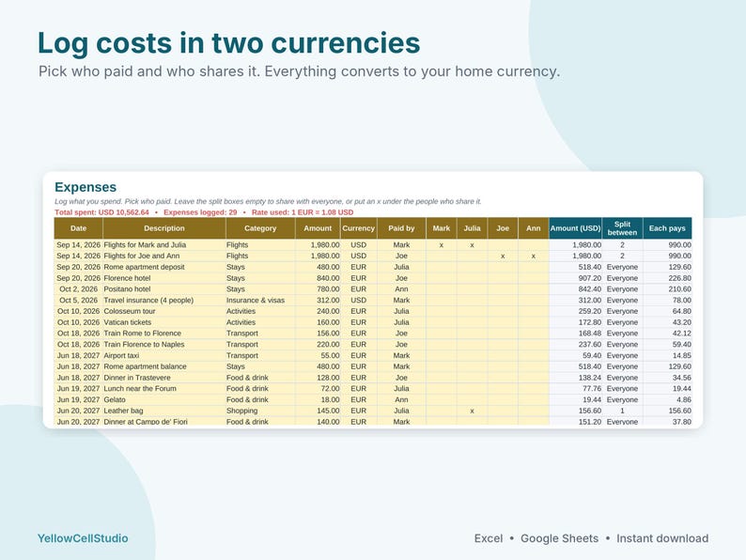Click the "Julia" split column header

coord(472,228)
